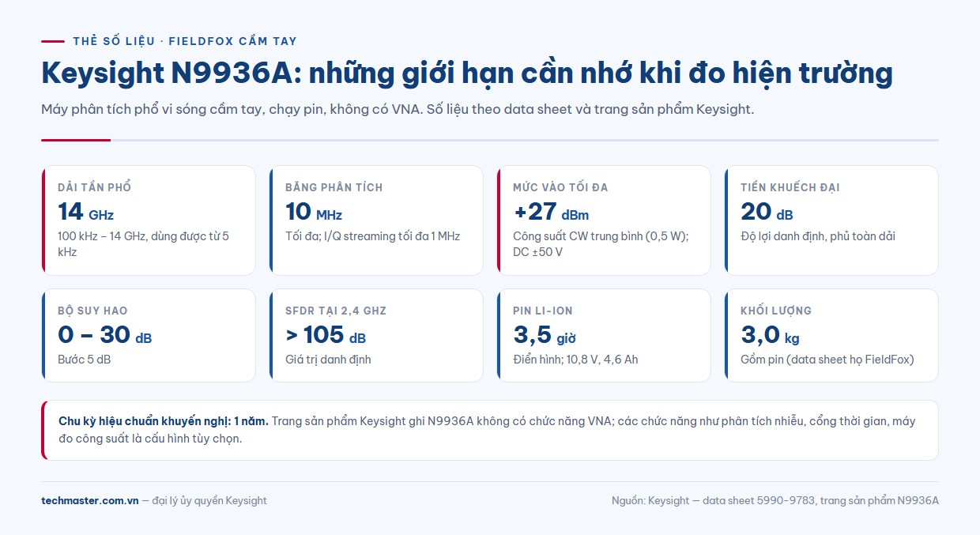Click the bold "Chu kỳ hiệu chuẩn khuyến nghị: 1 năm."
The width and height of the screenshot is (980, 535).
pos(164,421)
